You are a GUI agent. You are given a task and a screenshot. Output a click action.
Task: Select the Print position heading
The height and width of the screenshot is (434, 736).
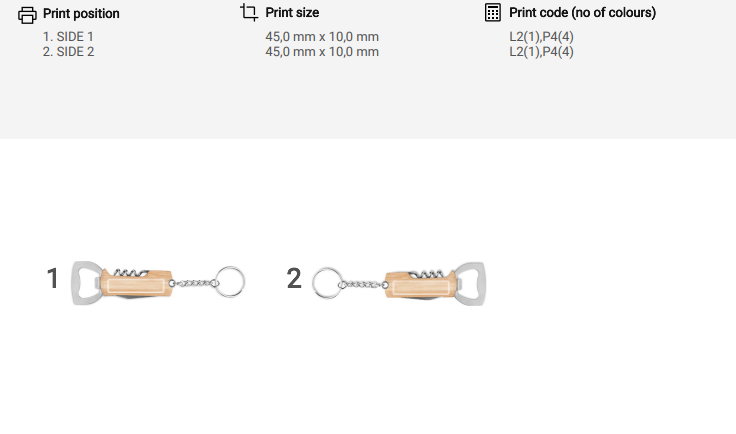point(81,14)
